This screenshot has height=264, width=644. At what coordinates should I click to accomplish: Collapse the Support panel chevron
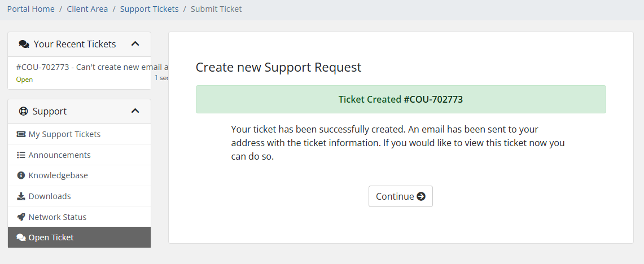pos(135,111)
